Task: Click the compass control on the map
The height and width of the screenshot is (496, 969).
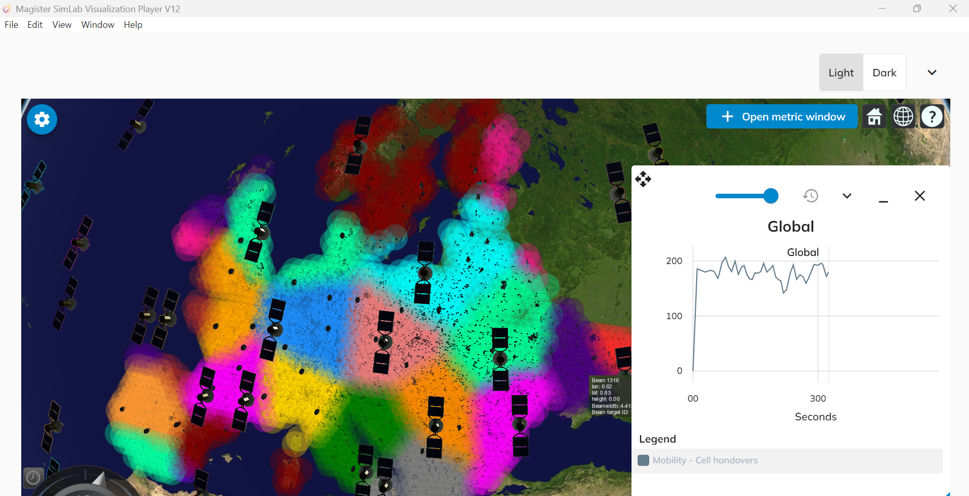Action: pyautogui.click(x=83, y=484)
